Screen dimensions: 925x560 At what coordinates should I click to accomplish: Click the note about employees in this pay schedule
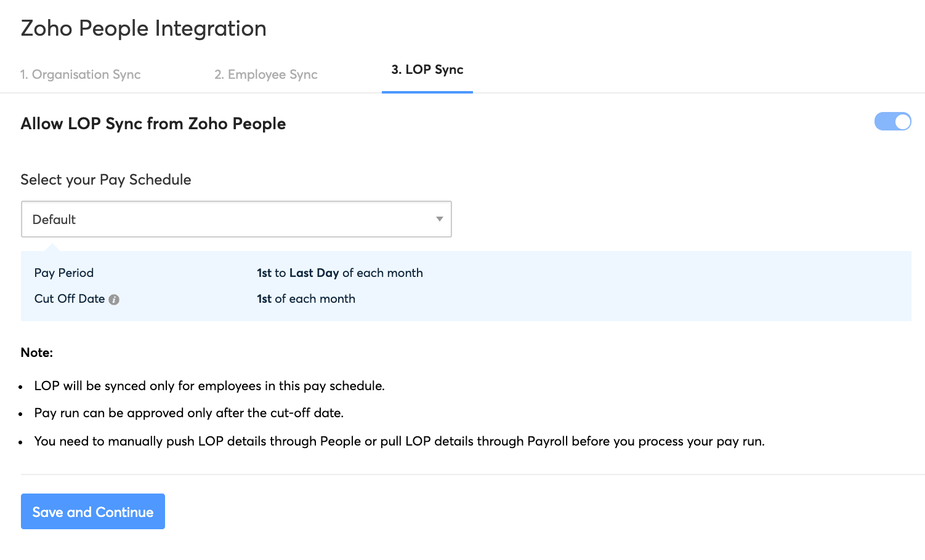[x=209, y=386]
